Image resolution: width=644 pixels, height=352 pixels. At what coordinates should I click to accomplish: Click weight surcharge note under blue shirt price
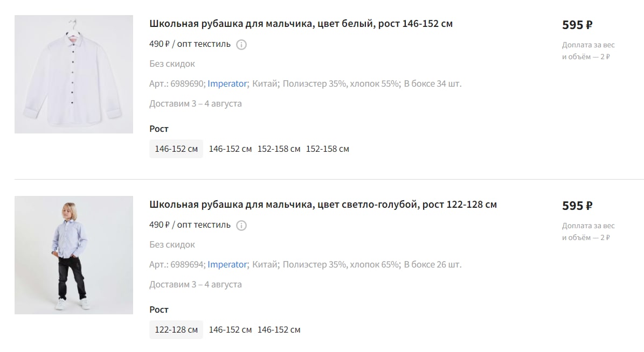588,232
